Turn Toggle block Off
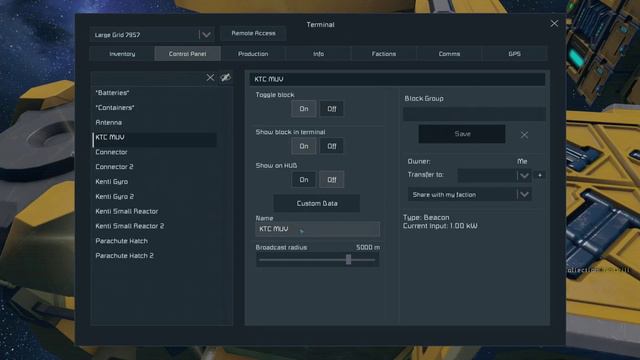The image size is (640, 360). tap(331, 109)
